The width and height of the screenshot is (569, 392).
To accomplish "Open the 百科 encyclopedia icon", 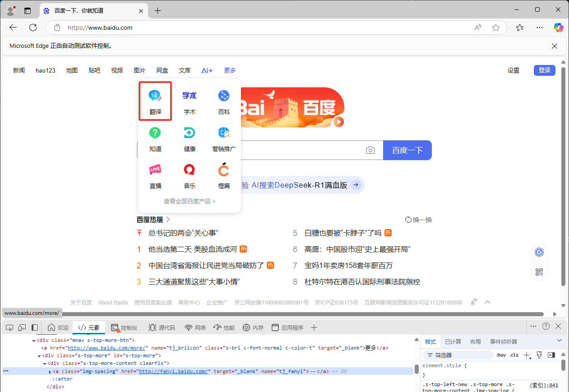I will (x=224, y=96).
